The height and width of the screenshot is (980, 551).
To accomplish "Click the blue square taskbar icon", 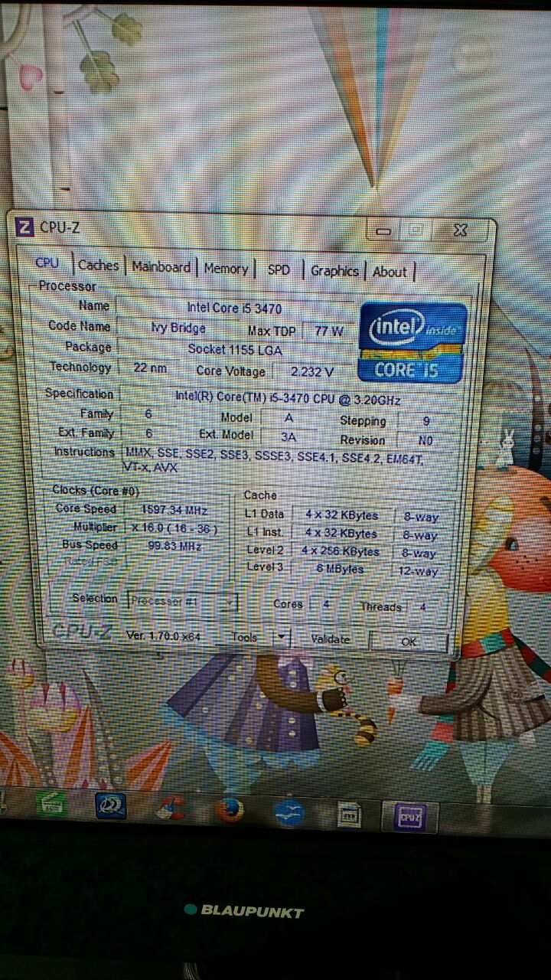I will click(x=110, y=805).
